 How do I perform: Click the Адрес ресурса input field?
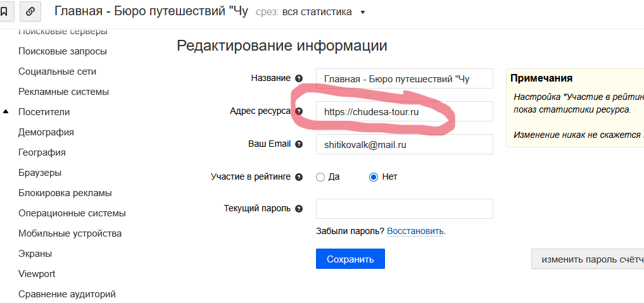point(404,111)
